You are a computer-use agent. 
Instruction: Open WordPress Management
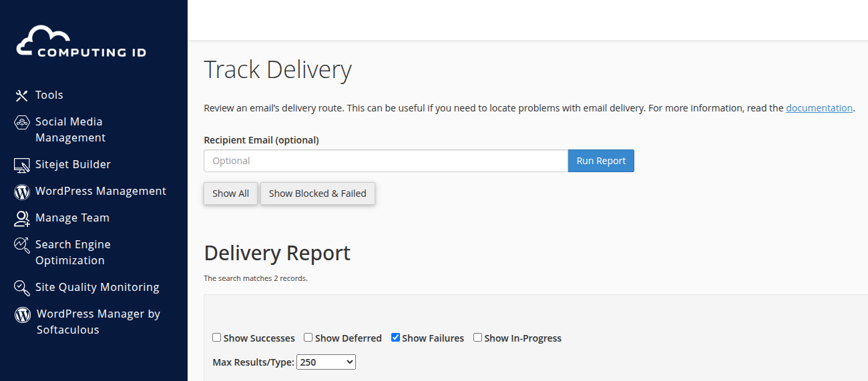point(101,191)
